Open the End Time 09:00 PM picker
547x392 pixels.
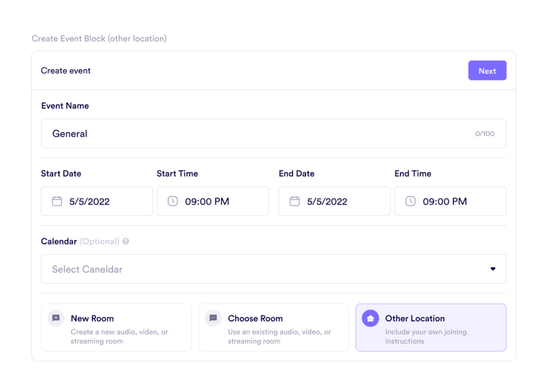click(445, 201)
